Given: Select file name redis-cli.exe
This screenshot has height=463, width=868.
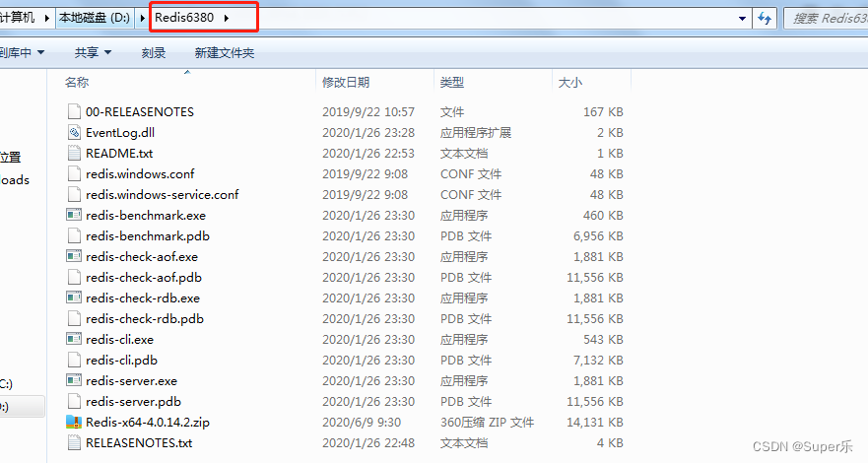Looking at the screenshot, I should (x=119, y=339).
